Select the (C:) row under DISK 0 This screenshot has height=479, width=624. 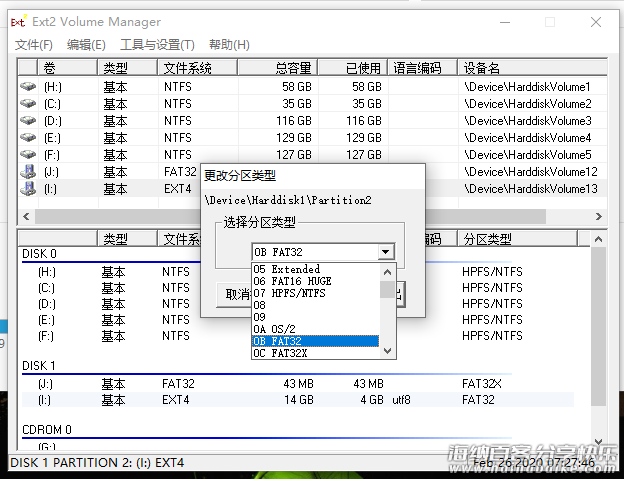pyautogui.click(x=298, y=288)
